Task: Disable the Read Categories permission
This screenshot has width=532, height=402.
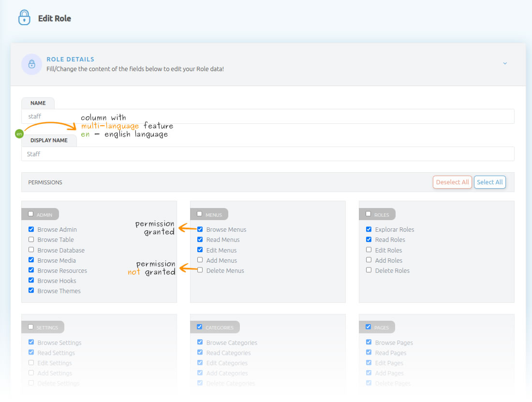Action: coord(200,352)
